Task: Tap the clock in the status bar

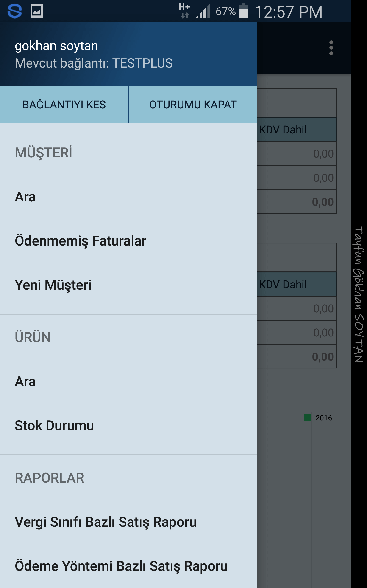Action: [x=288, y=12]
